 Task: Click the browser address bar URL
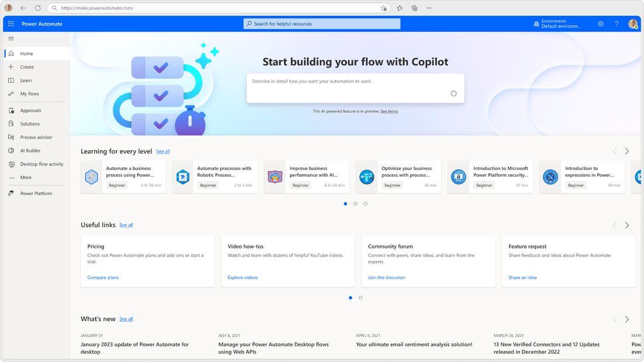(97, 8)
